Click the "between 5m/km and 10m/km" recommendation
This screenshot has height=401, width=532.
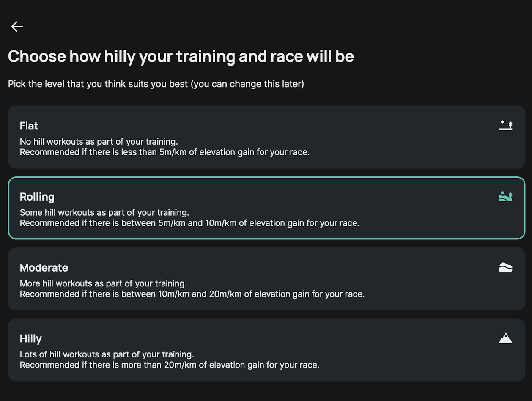coord(189,223)
